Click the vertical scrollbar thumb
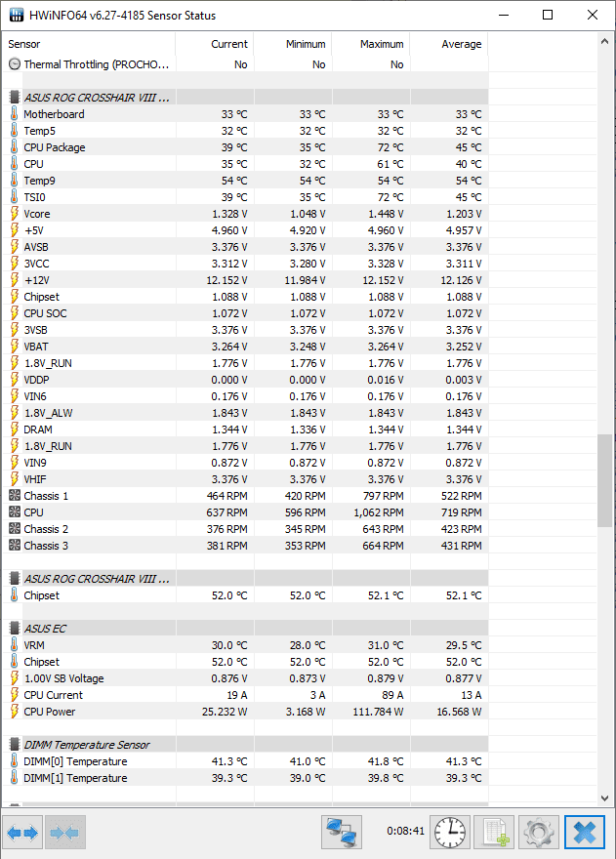Image resolution: width=616 pixels, height=859 pixels. (604, 480)
